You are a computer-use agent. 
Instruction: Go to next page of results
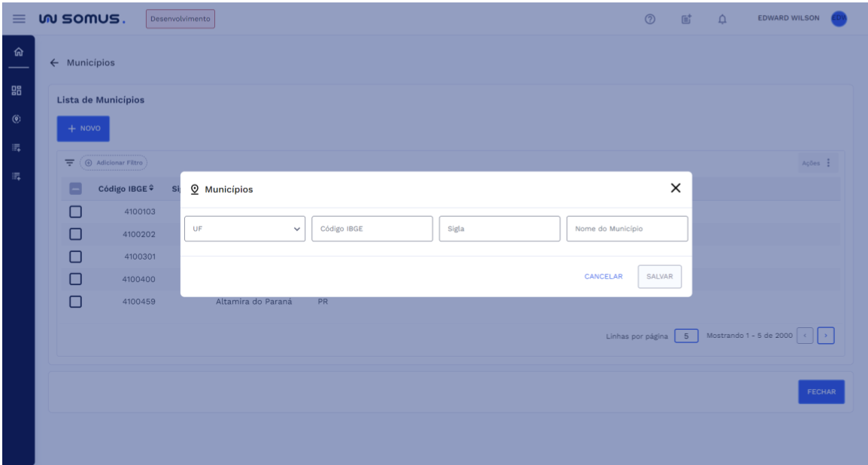pyautogui.click(x=827, y=335)
